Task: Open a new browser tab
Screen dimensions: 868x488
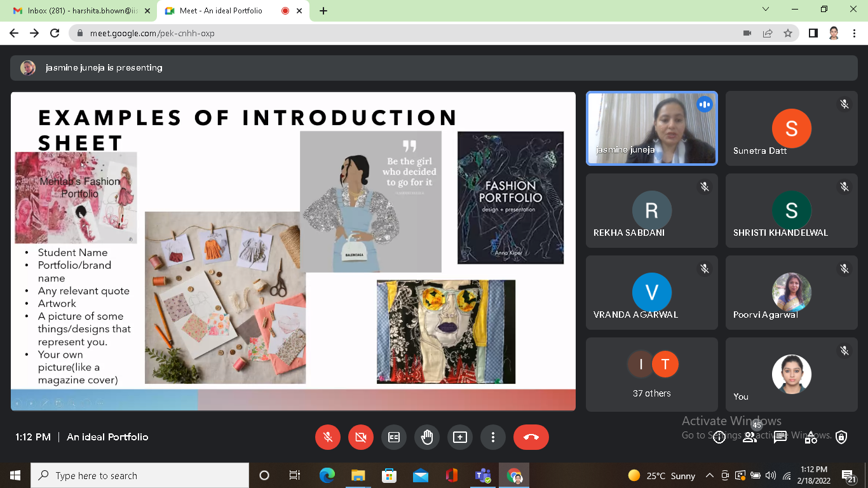Action: (323, 11)
